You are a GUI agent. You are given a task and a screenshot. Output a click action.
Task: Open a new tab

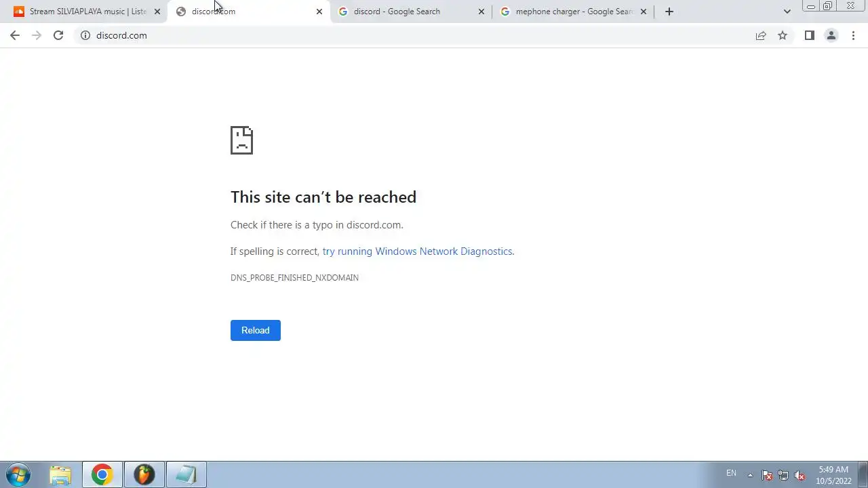tap(669, 12)
